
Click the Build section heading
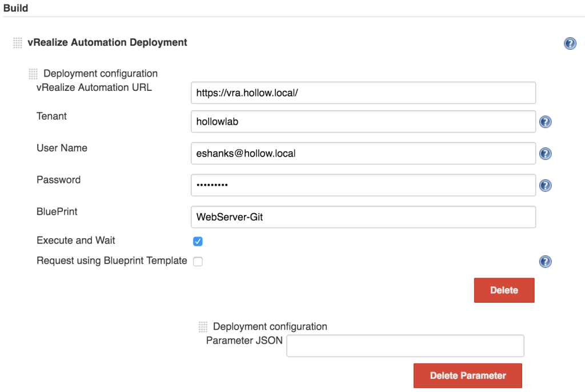[16, 9]
